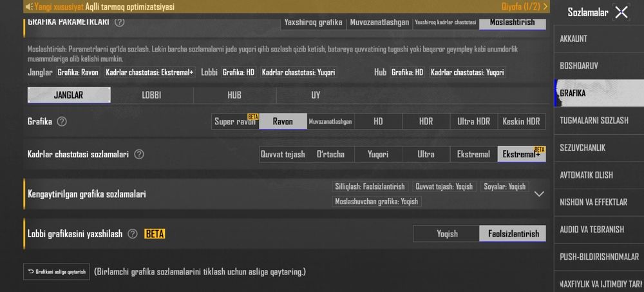
Task: Set frame rate to Ekstremal
Action: [473, 154]
